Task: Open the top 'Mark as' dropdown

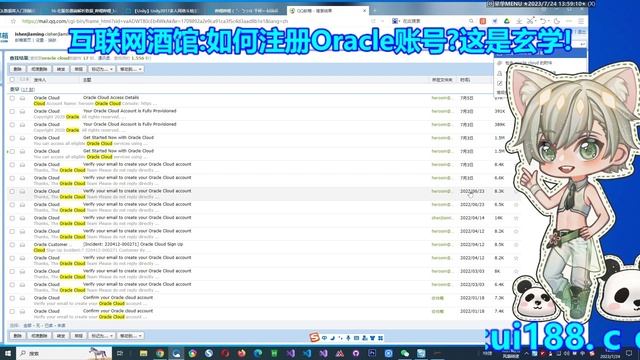Action: click(x=101, y=69)
